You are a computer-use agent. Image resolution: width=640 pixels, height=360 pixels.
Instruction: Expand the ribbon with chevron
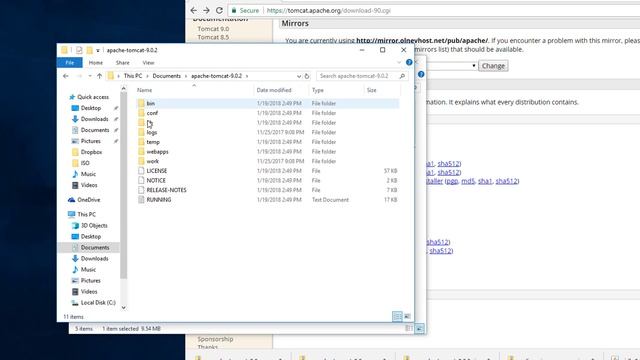(x=399, y=62)
